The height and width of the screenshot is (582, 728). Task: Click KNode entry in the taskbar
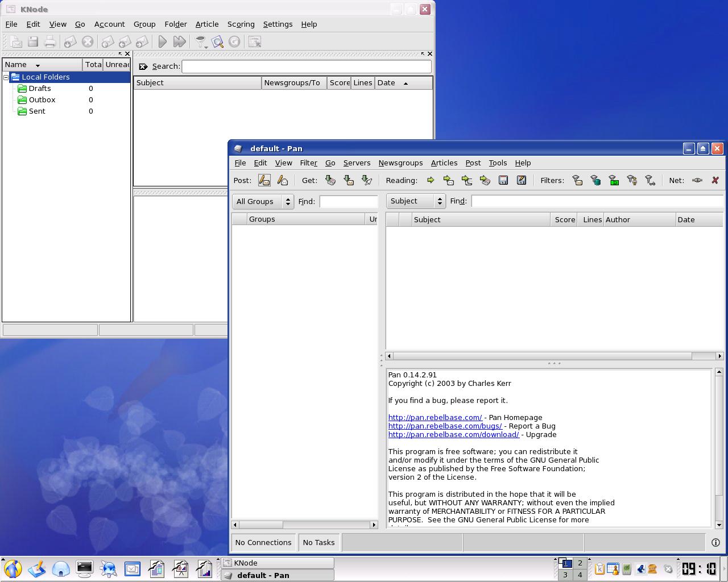pos(278,563)
